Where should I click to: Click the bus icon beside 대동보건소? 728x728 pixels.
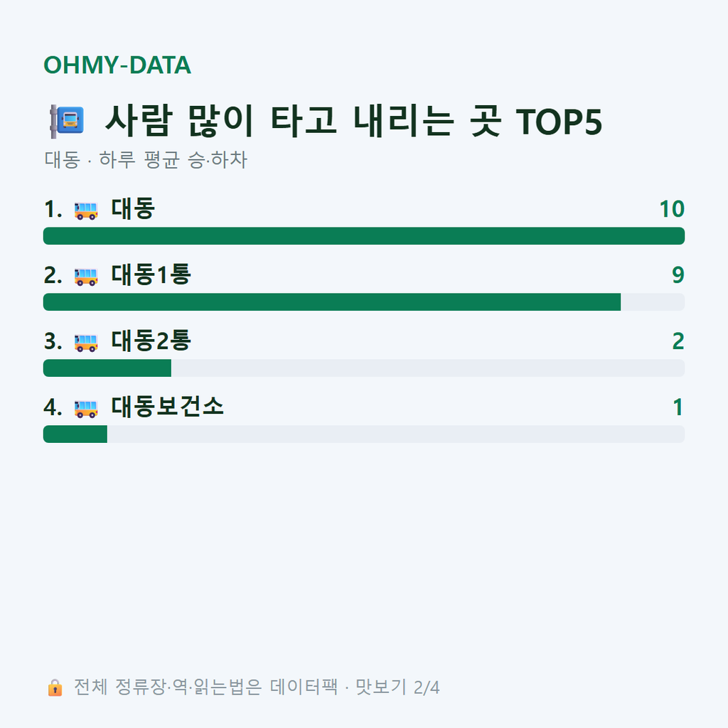pos(86,409)
